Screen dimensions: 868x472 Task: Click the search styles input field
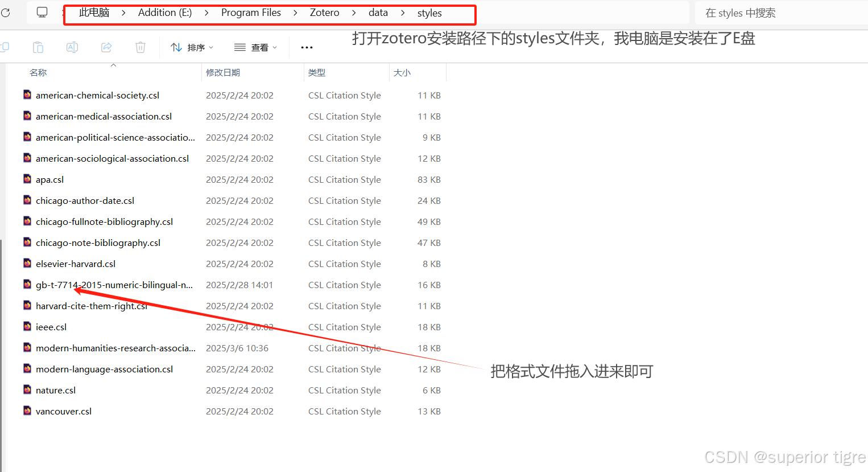[x=782, y=13]
